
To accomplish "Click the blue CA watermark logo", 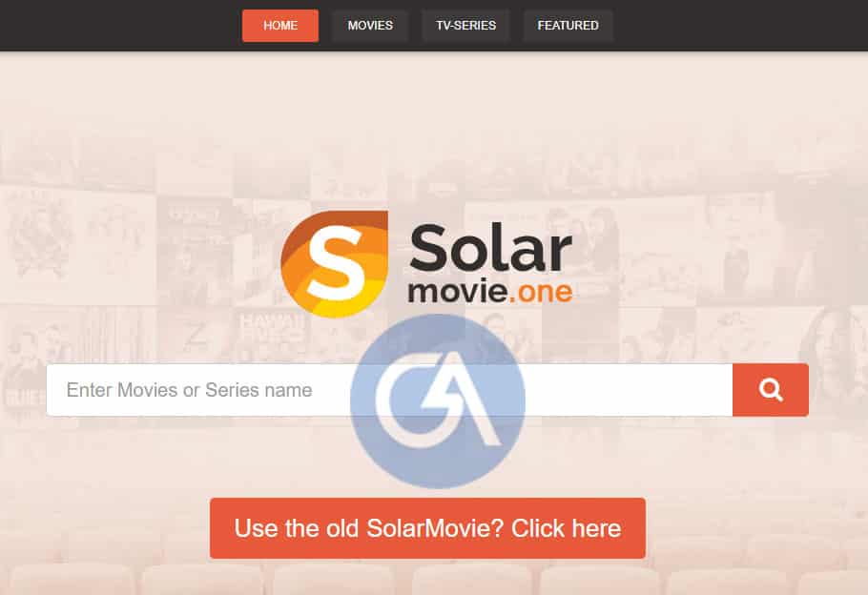I will tap(437, 401).
